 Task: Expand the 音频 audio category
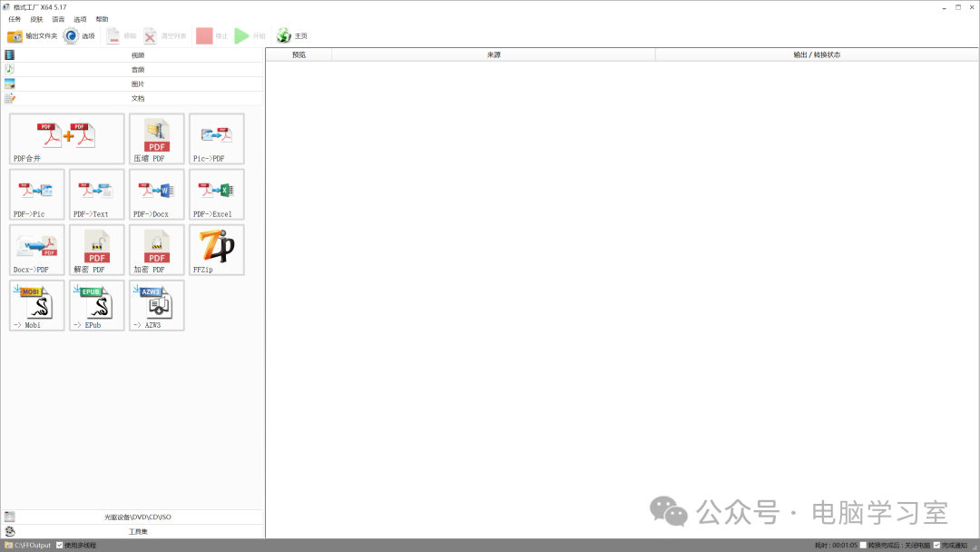click(x=132, y=69)
